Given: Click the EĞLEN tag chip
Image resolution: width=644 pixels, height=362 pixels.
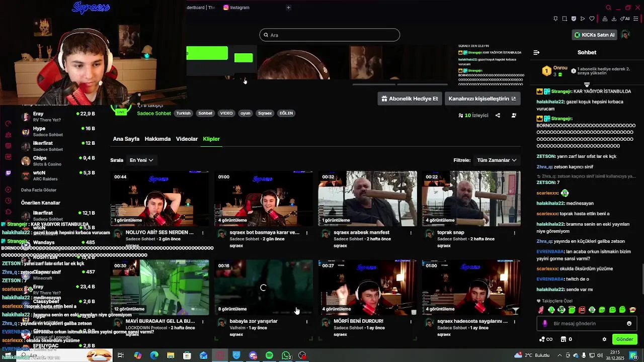Looking at the screenshot, I should click(286, 113).
